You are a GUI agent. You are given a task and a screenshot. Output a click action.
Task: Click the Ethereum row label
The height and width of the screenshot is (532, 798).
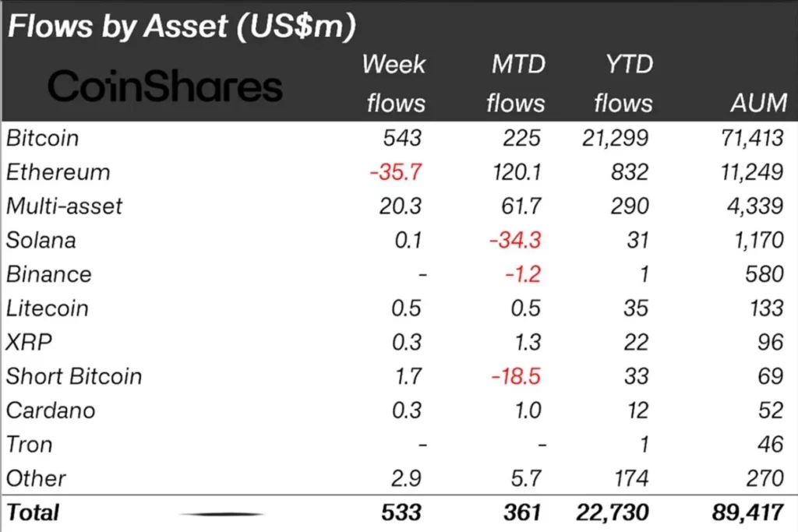(58, 172)
